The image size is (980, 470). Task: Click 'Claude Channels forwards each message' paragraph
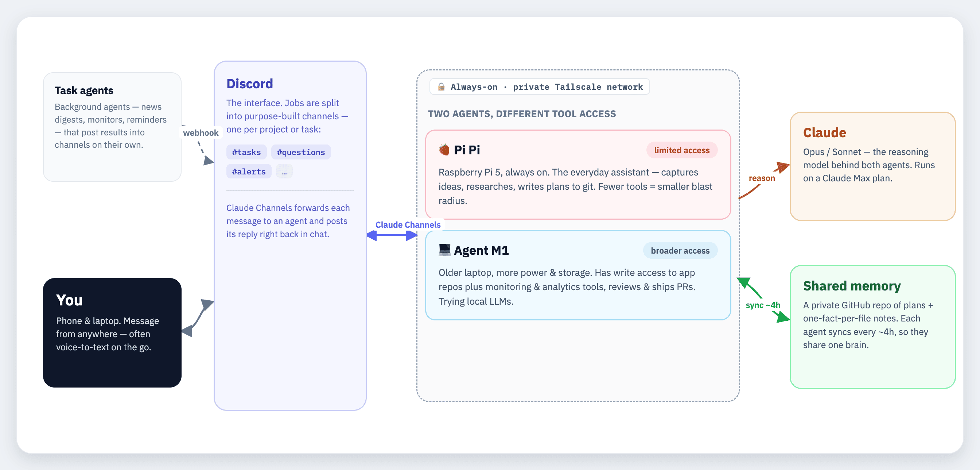[288, 221]
